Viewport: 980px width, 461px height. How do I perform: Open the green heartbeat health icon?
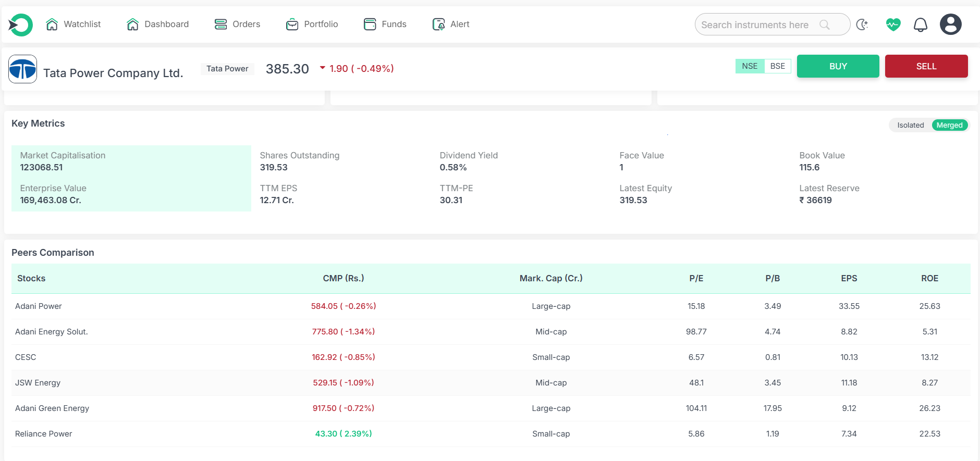click(x=893, y=24)
